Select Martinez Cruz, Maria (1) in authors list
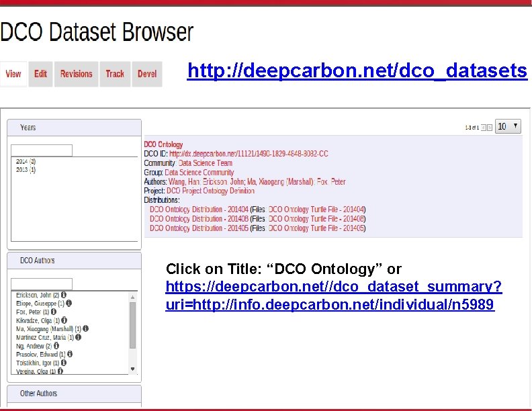The width and height of the screenshot is (532, 411). pyautogui.click(x=45, y=337)
